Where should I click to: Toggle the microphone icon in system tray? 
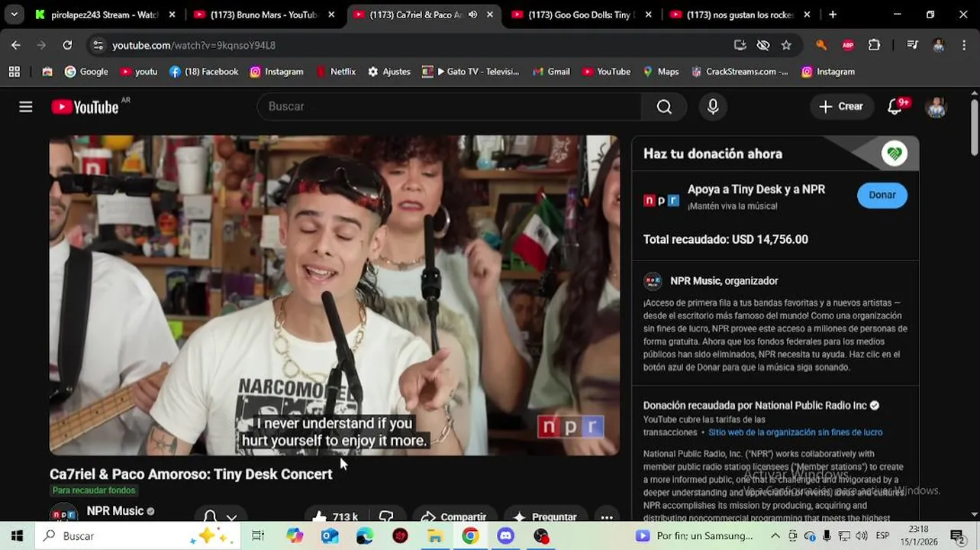[x=827, y=536]
